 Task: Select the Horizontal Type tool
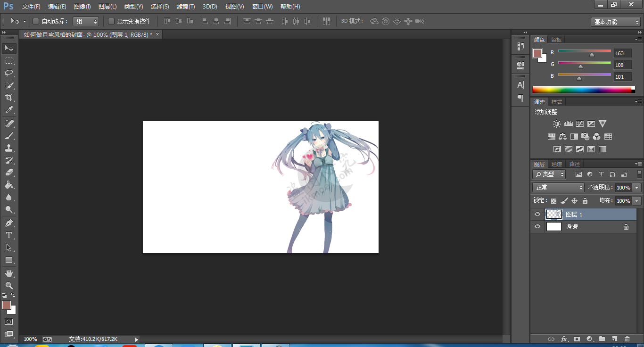pos(9,235)
